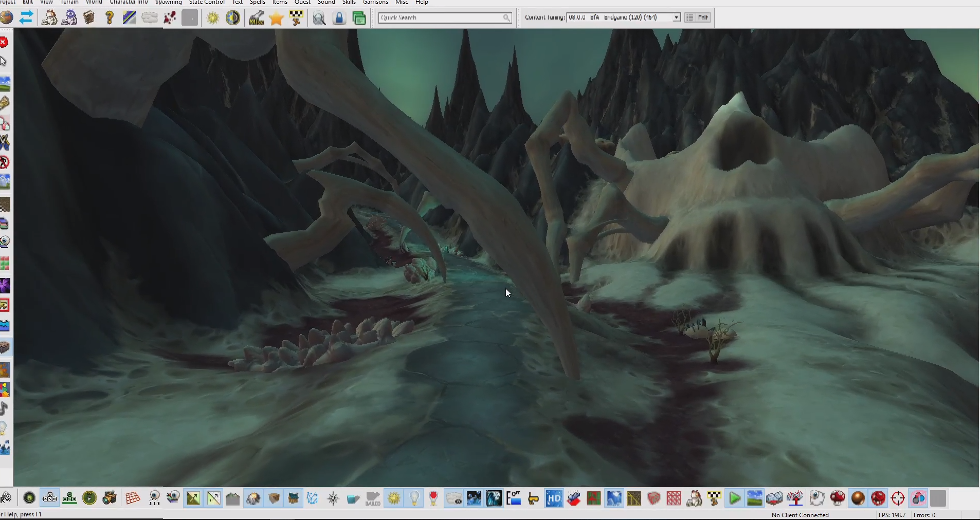Screen dimensions: 980x520
Task: Click the magnifier button inside Quick Search
Action: pos(506,17)
